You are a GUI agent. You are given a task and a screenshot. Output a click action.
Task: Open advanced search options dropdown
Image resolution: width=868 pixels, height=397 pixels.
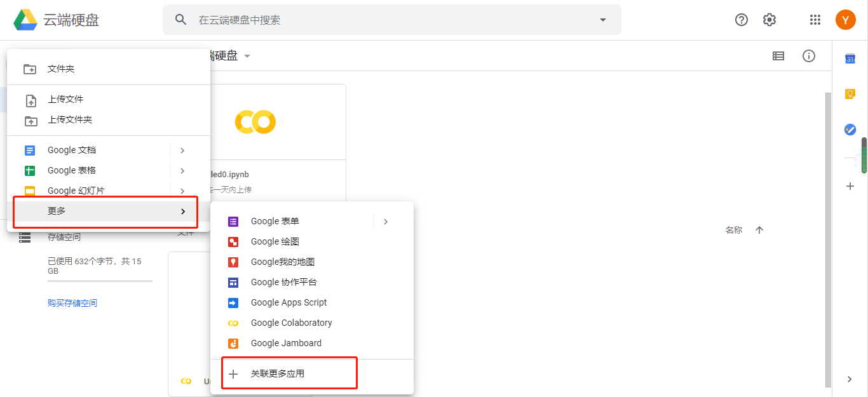(602, 20)
